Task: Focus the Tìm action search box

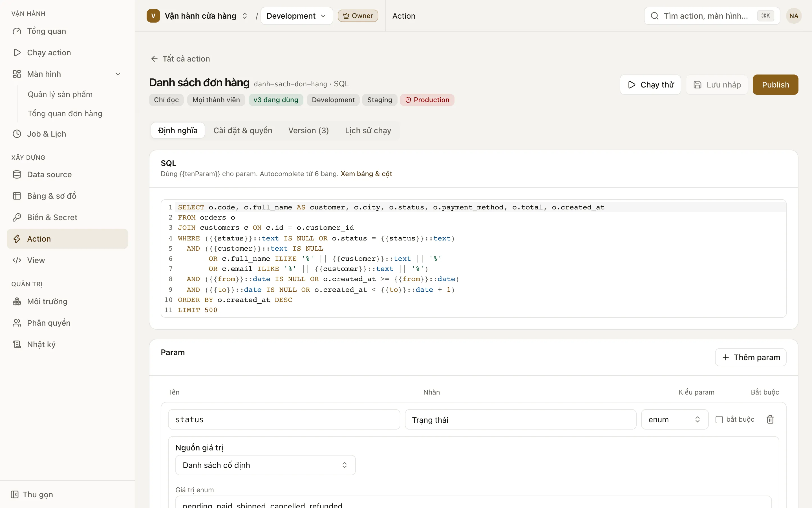Action: (x=712, y=16)
